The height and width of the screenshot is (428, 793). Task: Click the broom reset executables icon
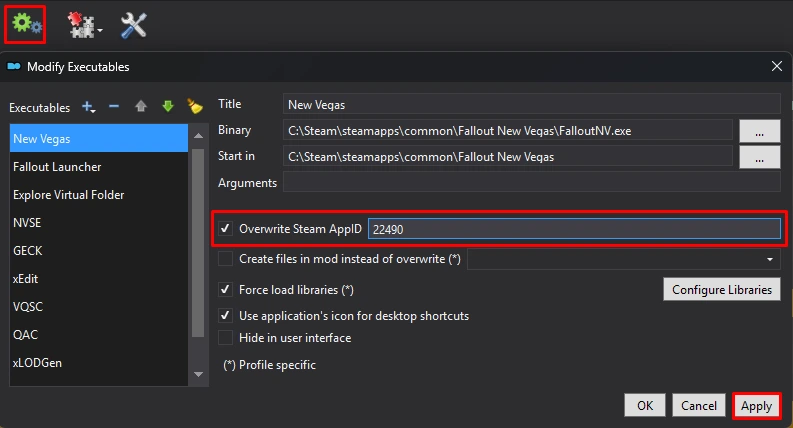click(x=195, y=107)
